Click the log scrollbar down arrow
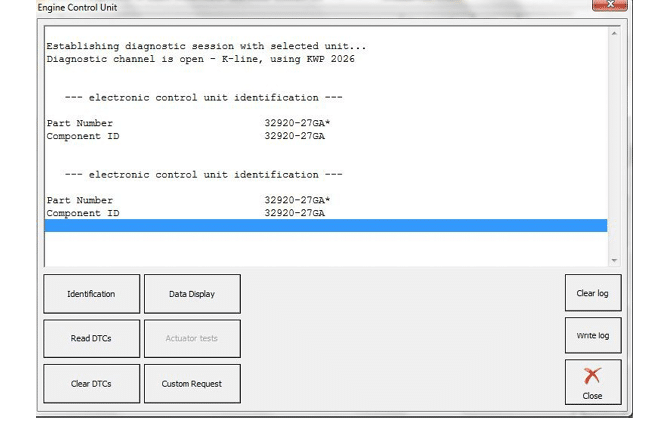670x424 pixels. click(614, 258)
